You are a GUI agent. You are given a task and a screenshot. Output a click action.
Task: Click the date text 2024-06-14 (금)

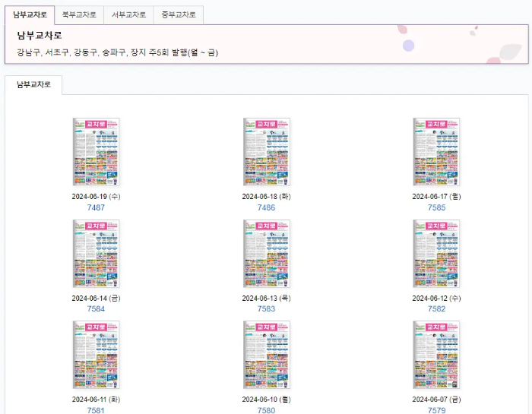(96, 299)
